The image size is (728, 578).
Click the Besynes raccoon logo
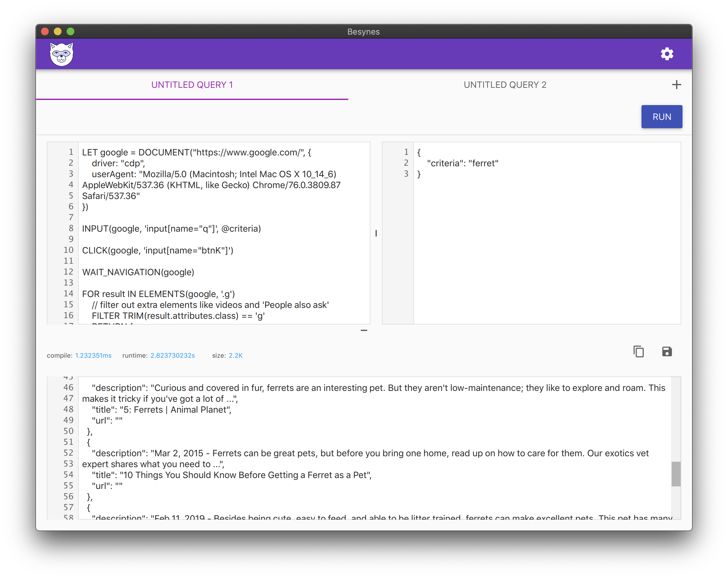(62, 54)
